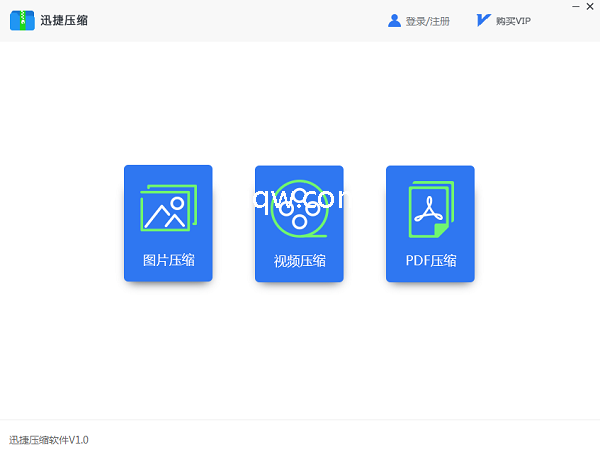600x457 pixels.
Task: Click bottom edge of PDF压缩 card
Action: (x=430, y=279)
